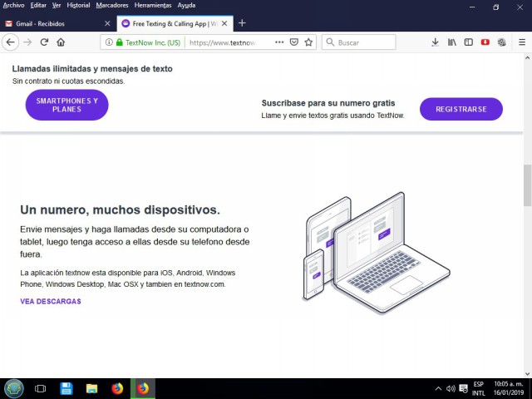The width and height of the screenshot is (532, 399).
Task: Open the downloads arrow panel
Action: [435, 42]
